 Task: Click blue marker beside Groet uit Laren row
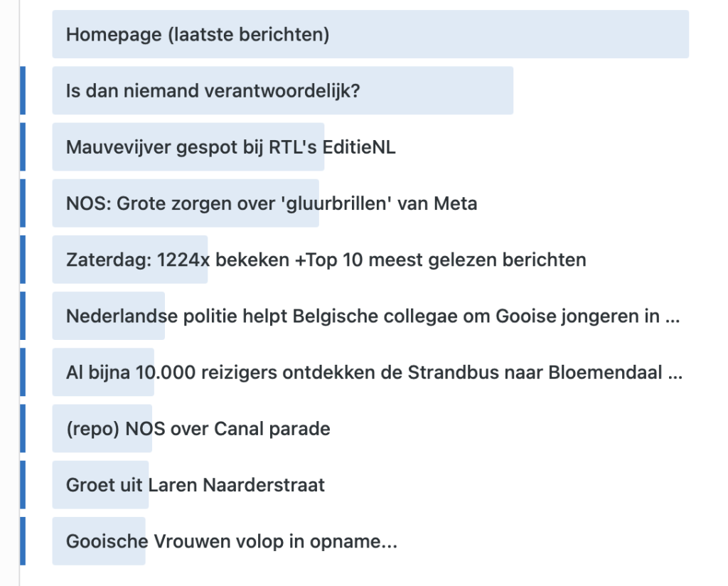click(x=23, y=485)
